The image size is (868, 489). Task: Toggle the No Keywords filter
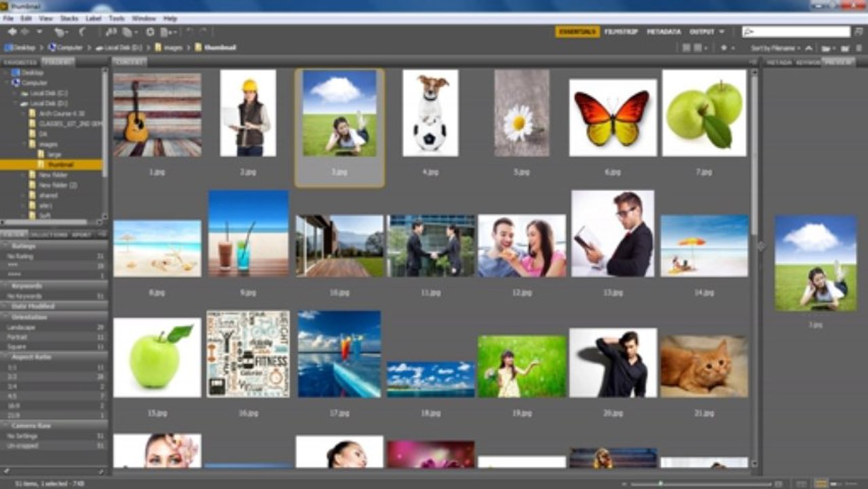pos(54,296)
